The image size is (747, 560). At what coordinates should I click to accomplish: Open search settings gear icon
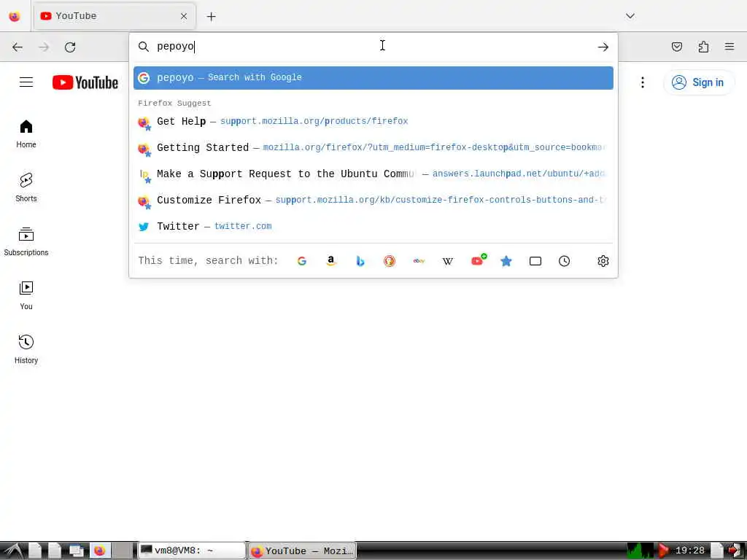pyautogui.click(x=603, y=261)
